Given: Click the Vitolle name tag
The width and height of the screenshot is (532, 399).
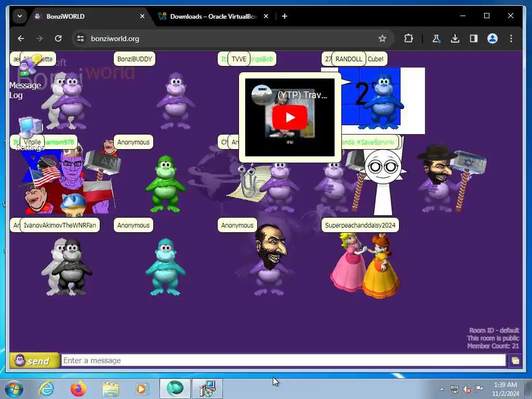Looking at the screenshot, I should pos(32,142).
